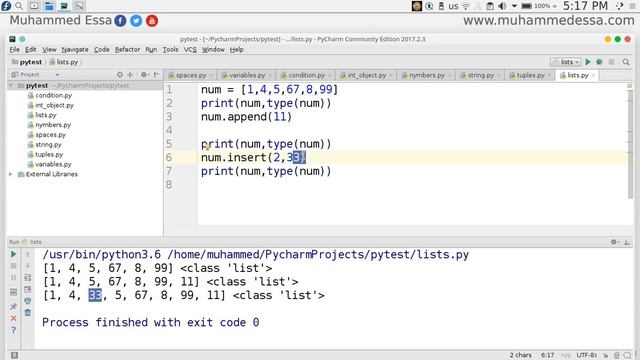Print the console output

pyautogui.click(x=28, y=301)
